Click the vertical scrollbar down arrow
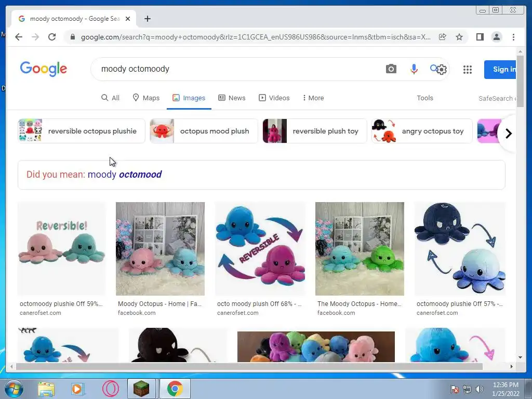This screenshot has width=532, height=399. [x=520, y=357]
